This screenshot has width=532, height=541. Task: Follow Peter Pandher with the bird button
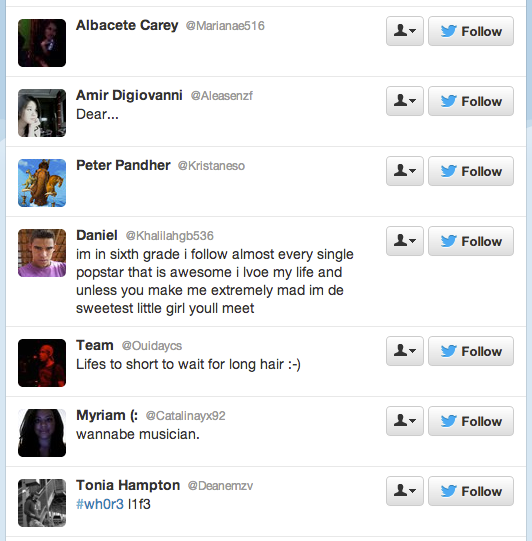point(471,171)
